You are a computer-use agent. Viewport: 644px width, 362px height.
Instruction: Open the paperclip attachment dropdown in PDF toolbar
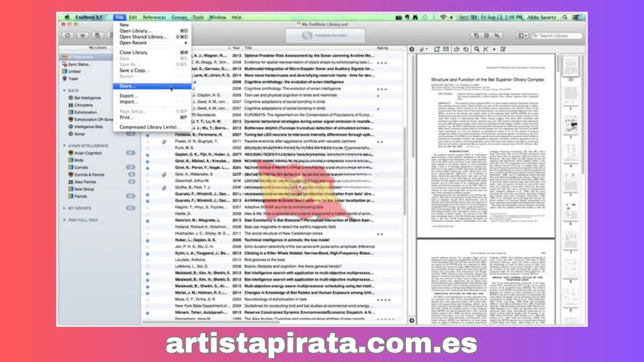[423, 49]
